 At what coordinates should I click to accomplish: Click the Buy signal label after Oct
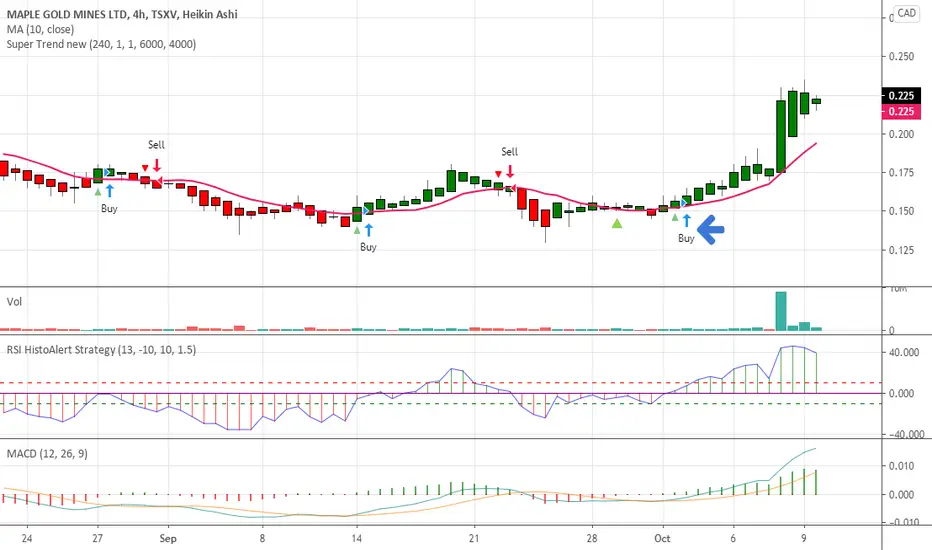point(687,238)
